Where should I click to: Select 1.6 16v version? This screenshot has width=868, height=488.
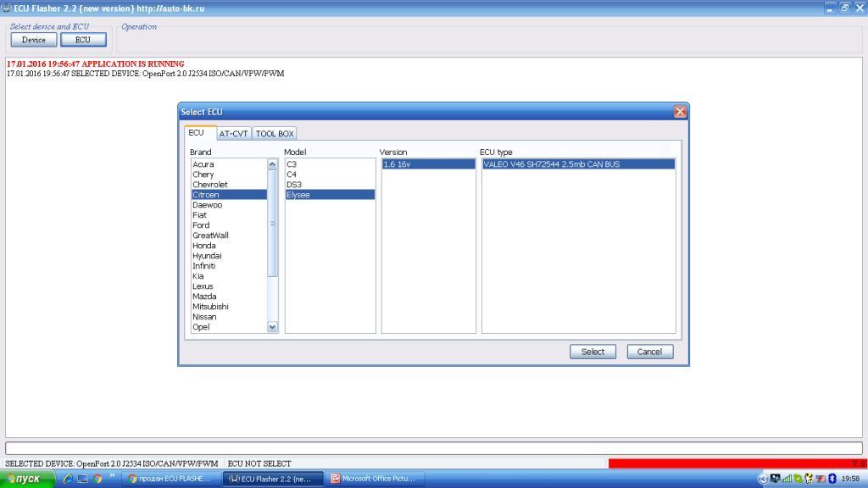428,164
